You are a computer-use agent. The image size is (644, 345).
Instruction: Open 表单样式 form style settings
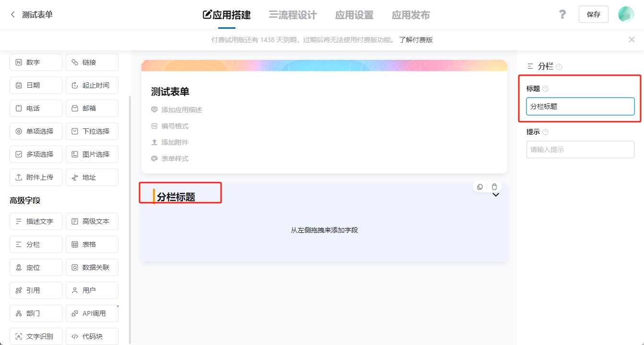[x=175, y=159]
